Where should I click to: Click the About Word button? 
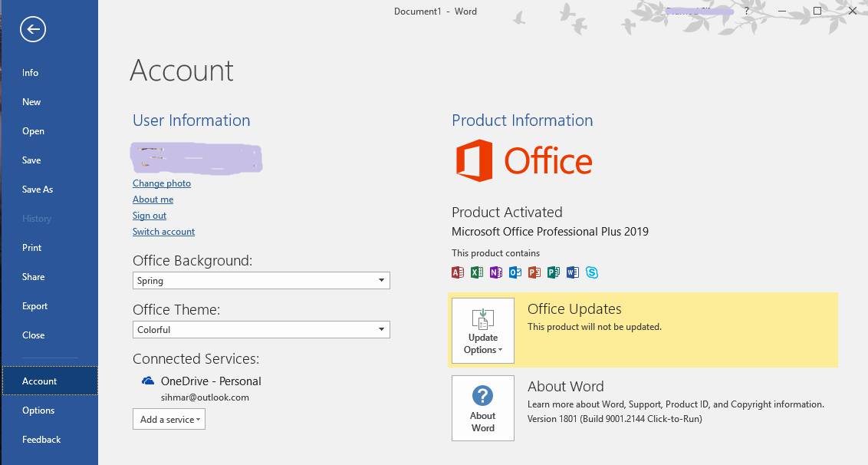[x=483, y=408]
